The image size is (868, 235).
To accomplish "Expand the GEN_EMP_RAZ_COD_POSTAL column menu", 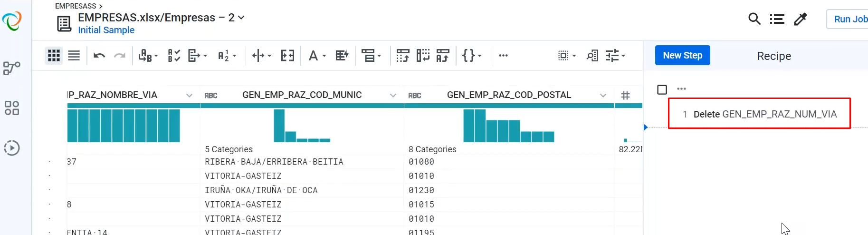I will 603,95.
